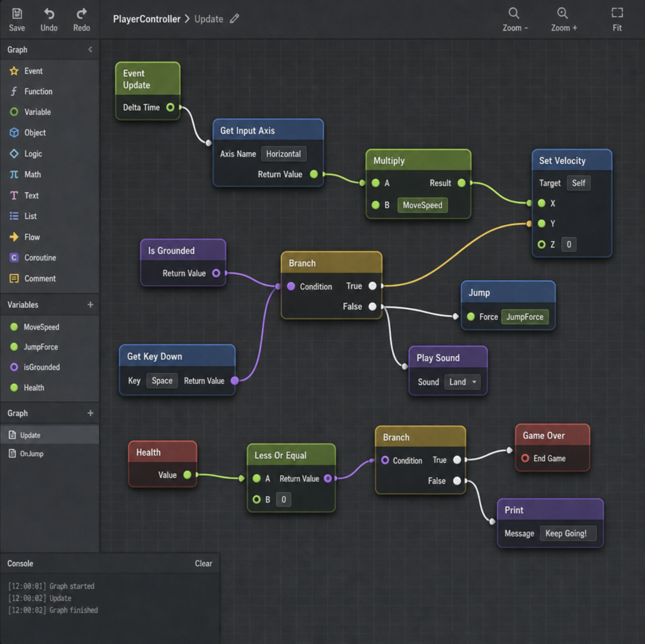
Task: Click the OnJump graph document icon
Action: pyautogui.click(x=12, y=454)
